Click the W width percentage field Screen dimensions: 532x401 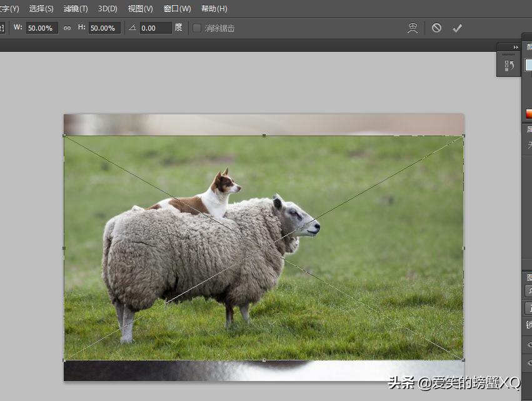[x=41, y=28]
